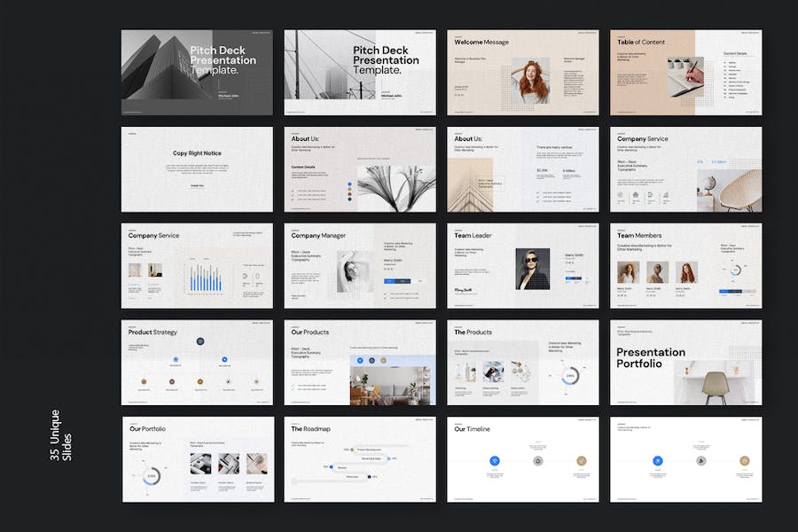Click the dark top circle icon in Product Strategy

[x=200, y=341]
